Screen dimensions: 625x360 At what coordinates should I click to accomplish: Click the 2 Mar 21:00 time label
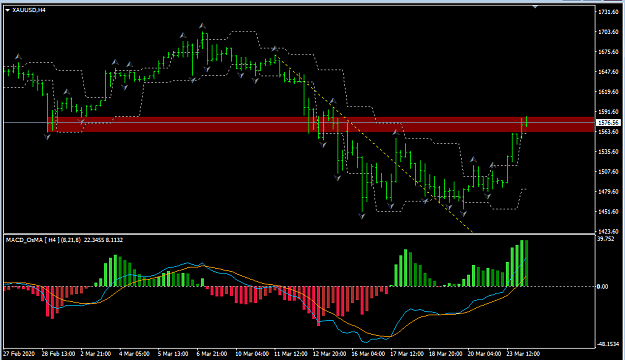pos(96,354)
